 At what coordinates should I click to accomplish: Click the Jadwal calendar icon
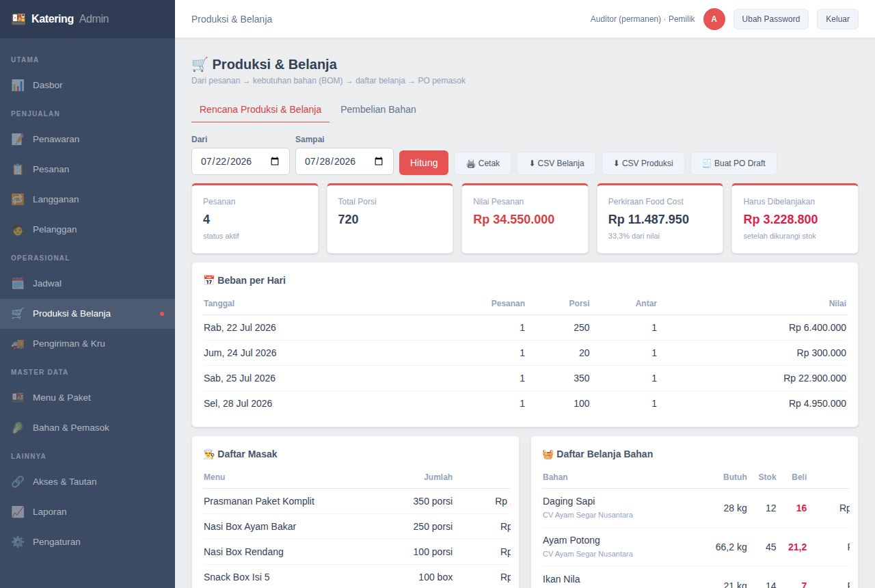(18, 284)
